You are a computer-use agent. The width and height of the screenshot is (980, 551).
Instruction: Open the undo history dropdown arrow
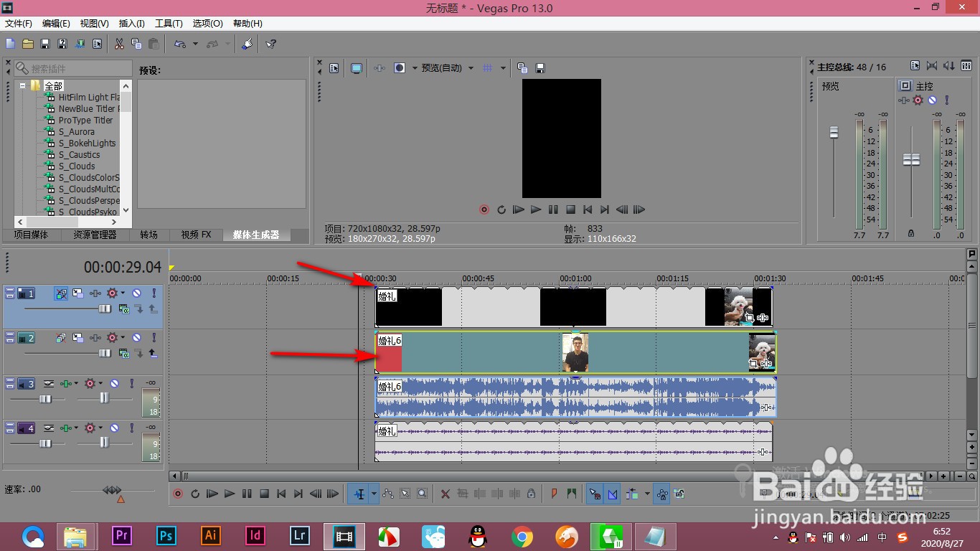(x=196, y=44)
